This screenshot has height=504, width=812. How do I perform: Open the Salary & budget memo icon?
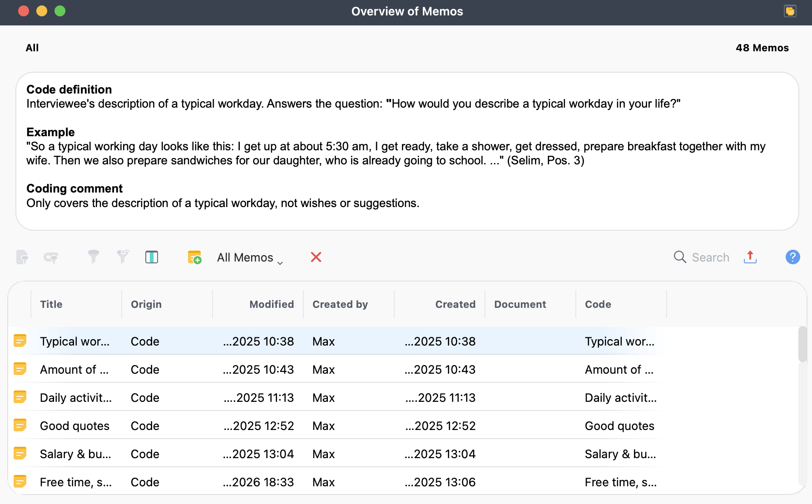point(20,453)
